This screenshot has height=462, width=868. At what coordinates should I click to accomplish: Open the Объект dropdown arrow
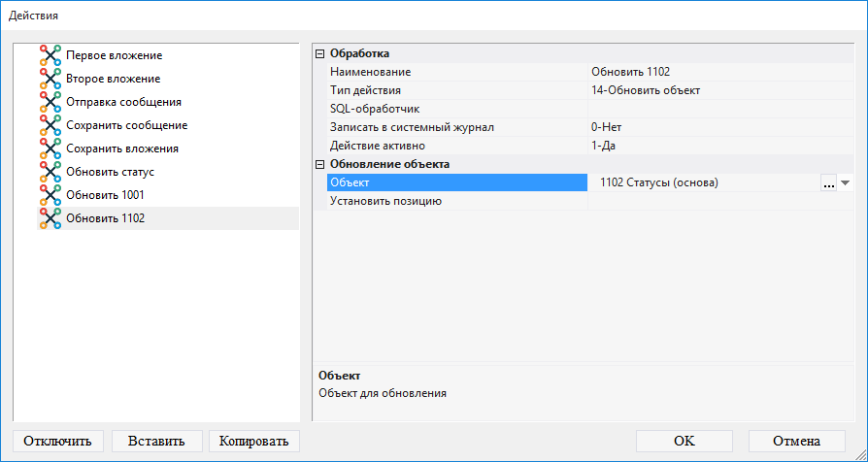coord(845,183)
